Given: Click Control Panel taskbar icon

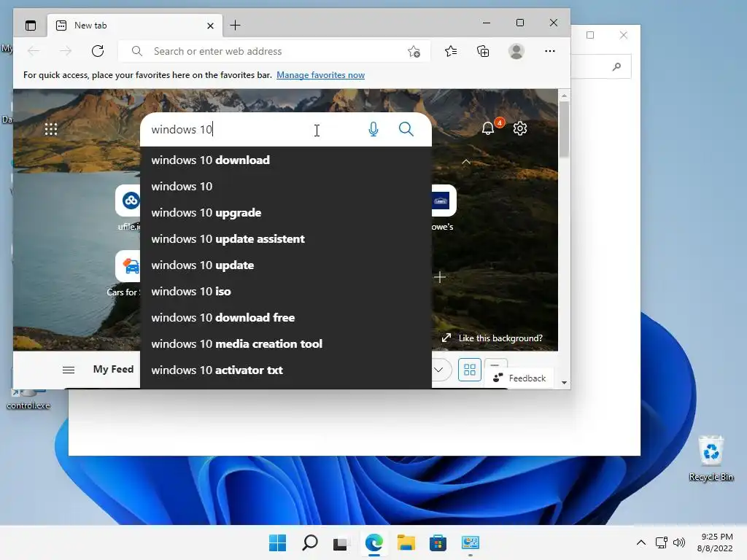Looking at the screenshot, I should (471, 542).
